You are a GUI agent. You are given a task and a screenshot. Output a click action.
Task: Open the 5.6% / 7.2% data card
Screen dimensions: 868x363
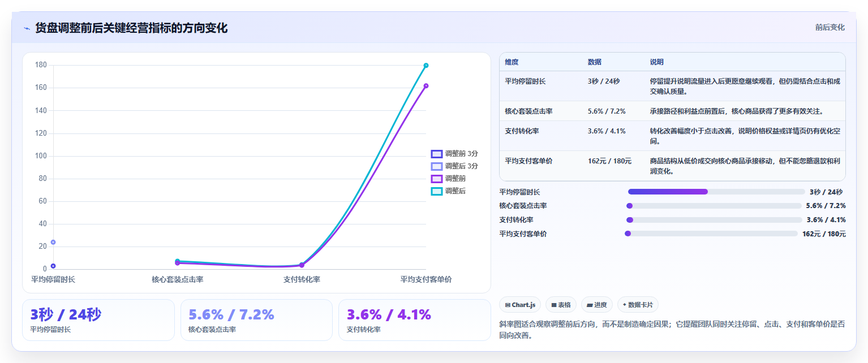pos(256,320)
